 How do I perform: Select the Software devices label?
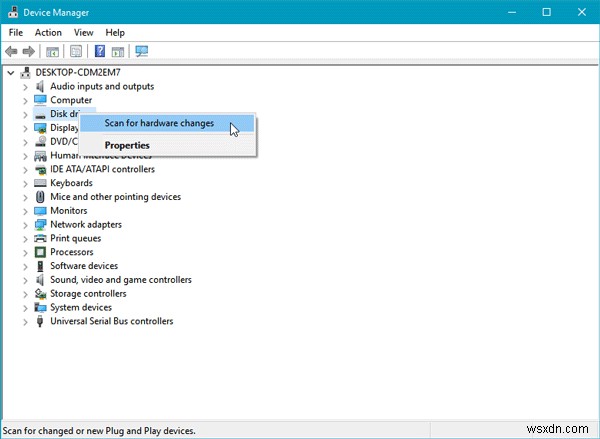click(x=84, y=266)
